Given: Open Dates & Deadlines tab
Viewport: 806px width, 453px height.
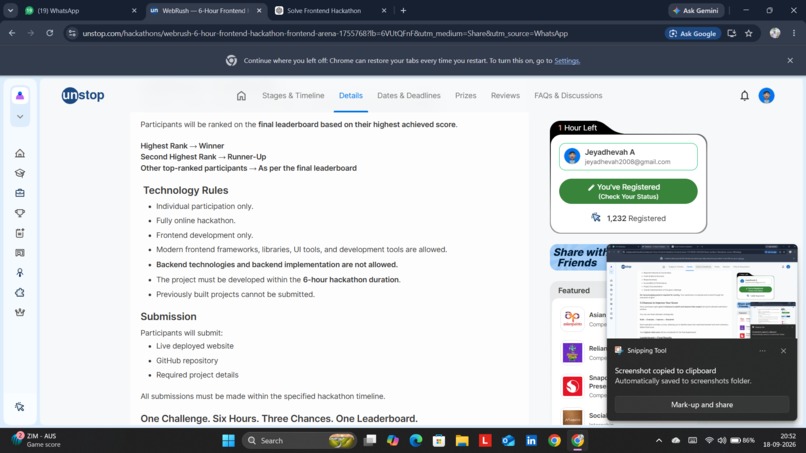Looking at the screenshot, I should [409, 96].
